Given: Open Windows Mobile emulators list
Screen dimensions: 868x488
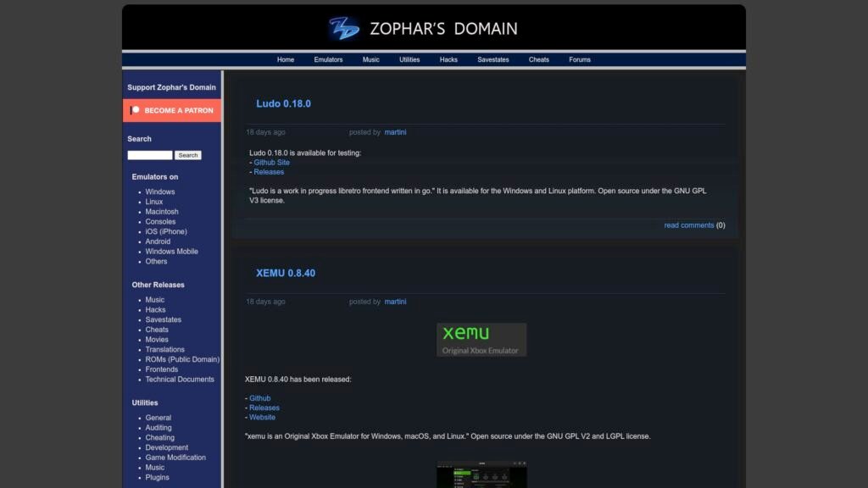Looking at the screenshot, I should [x=171, y=252].
